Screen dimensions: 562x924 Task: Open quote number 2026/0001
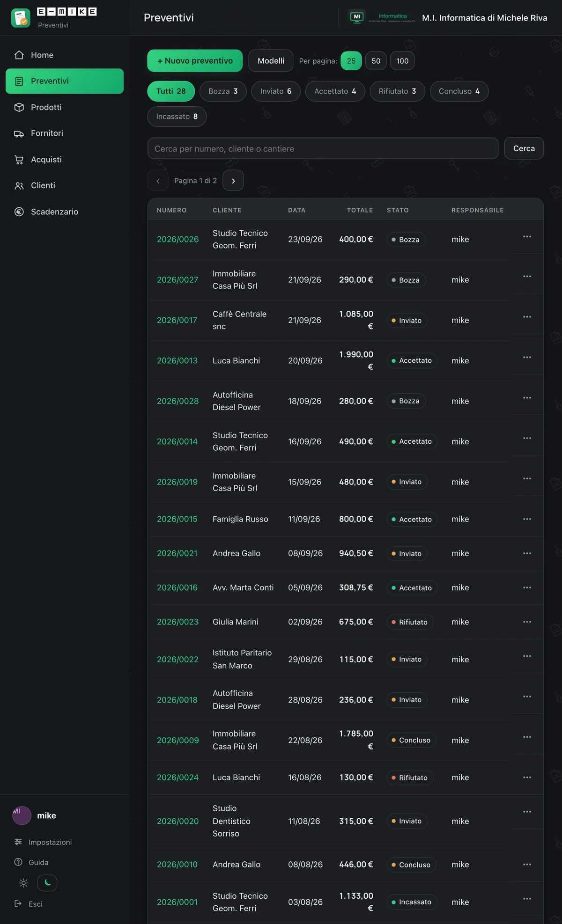pyautogui.click(x=177, y=902)
